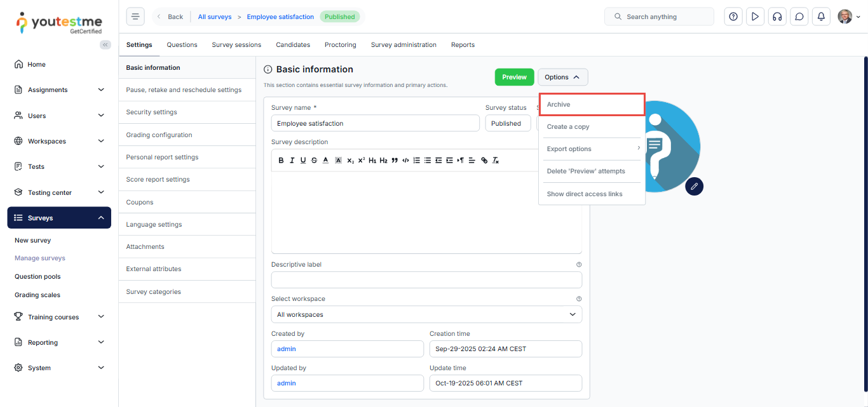Click the pencil icon on survey image
The image size is (868, 407).
pyautogui.click(x=695, y=186)
